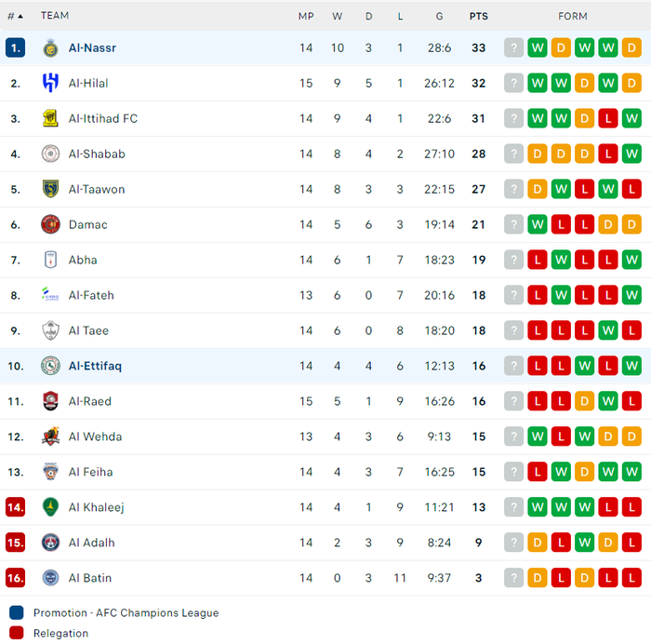Screen dimensions: 651x644
Task: Click Al-Ittihad FC's red L form badge
Action: click(x=608, y=118)
